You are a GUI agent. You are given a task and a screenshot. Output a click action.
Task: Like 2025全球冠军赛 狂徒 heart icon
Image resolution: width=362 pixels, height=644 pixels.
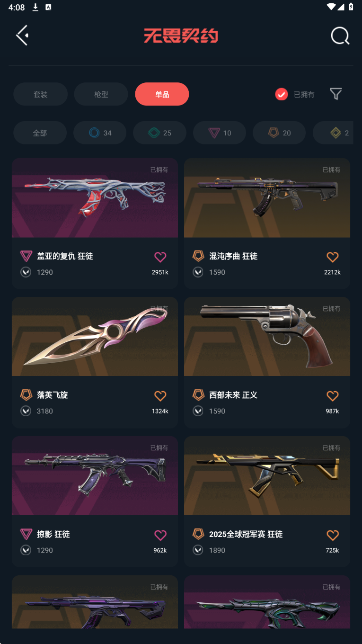[x=333, y=535]
